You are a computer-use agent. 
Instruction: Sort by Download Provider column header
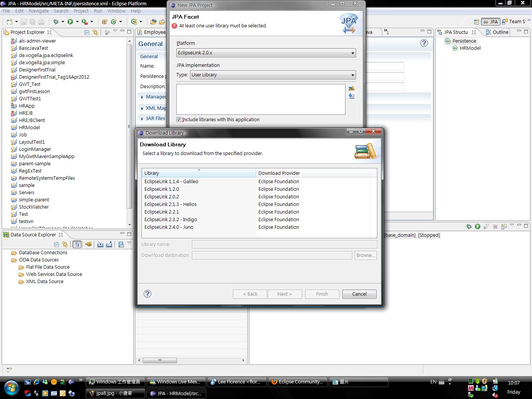[x=313, y=173]
